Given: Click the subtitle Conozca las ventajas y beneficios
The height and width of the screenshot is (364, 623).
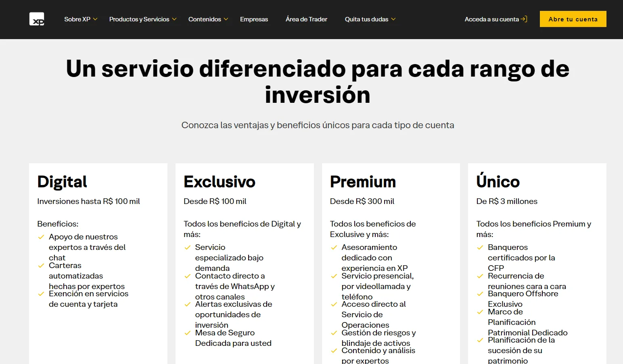Looking at the screenshot, I should tap(318, 125).
